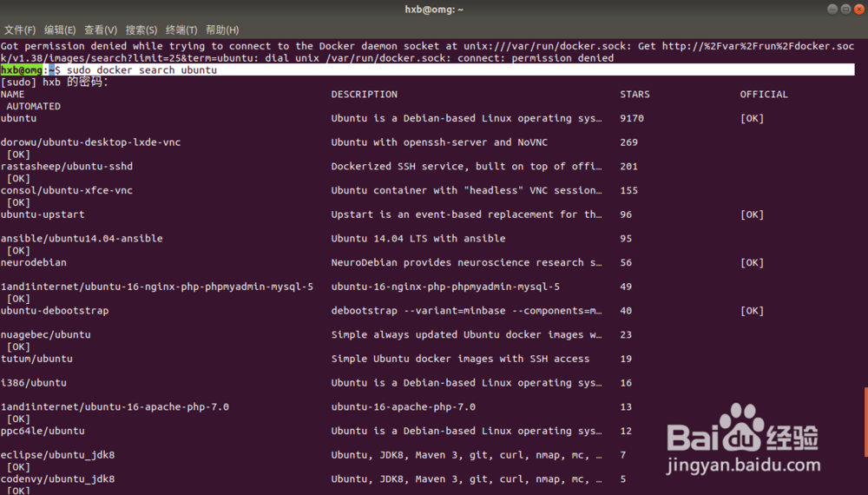Open the 文件(F) menu
This screenshot has width=868, height=495.
19,30
